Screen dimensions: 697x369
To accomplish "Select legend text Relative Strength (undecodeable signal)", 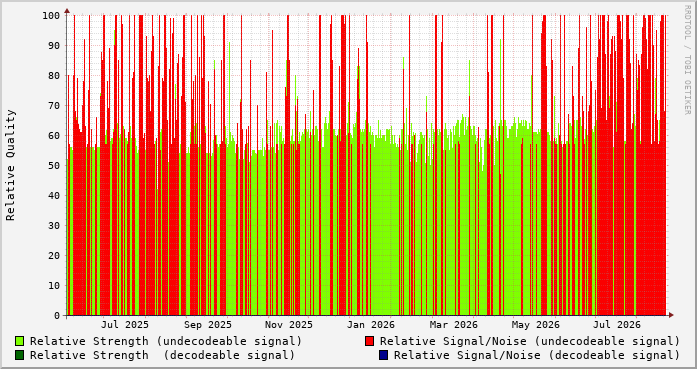I will (166, 341).
